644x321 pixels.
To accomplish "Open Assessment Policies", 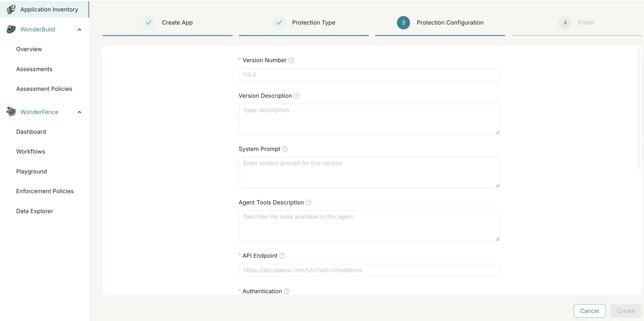I will (44, 89).
